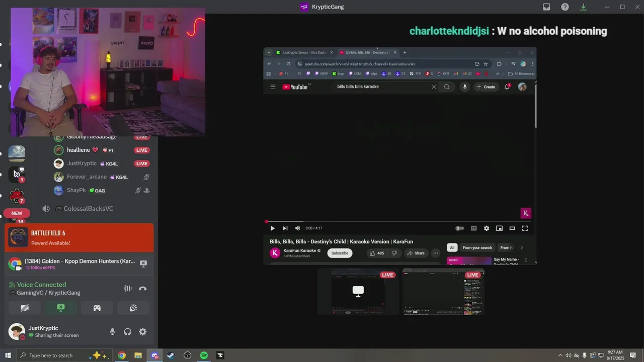Click the YouTube search magnifier button
The image size is (644, 362).
[447, 86]
